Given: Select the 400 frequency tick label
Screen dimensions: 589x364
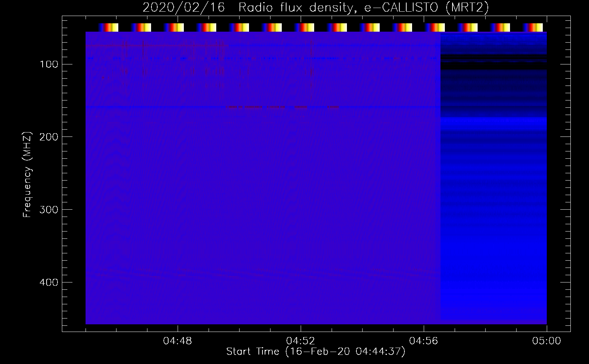Looking at the screenshot, I should pos(49,282).
